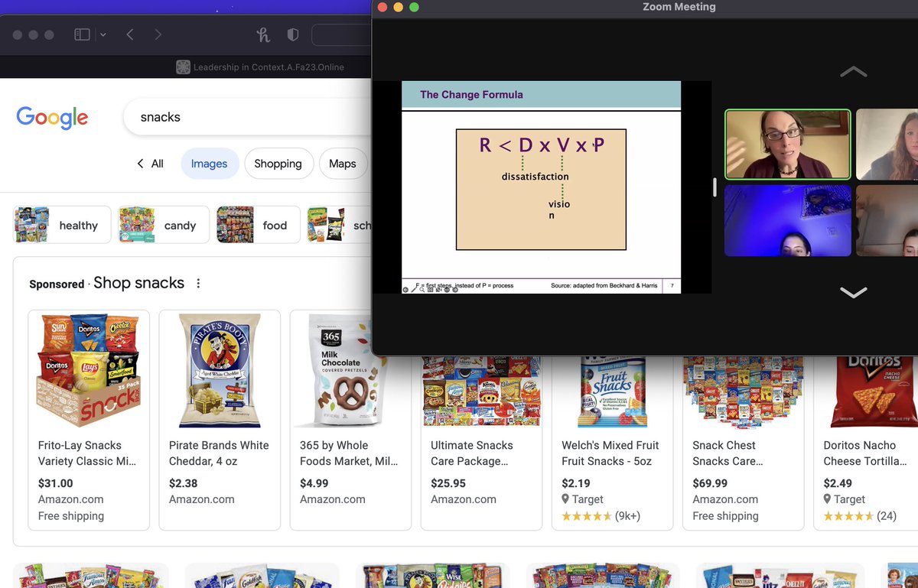Click the pen tool on the slide toolbar

tap(415, 289)
